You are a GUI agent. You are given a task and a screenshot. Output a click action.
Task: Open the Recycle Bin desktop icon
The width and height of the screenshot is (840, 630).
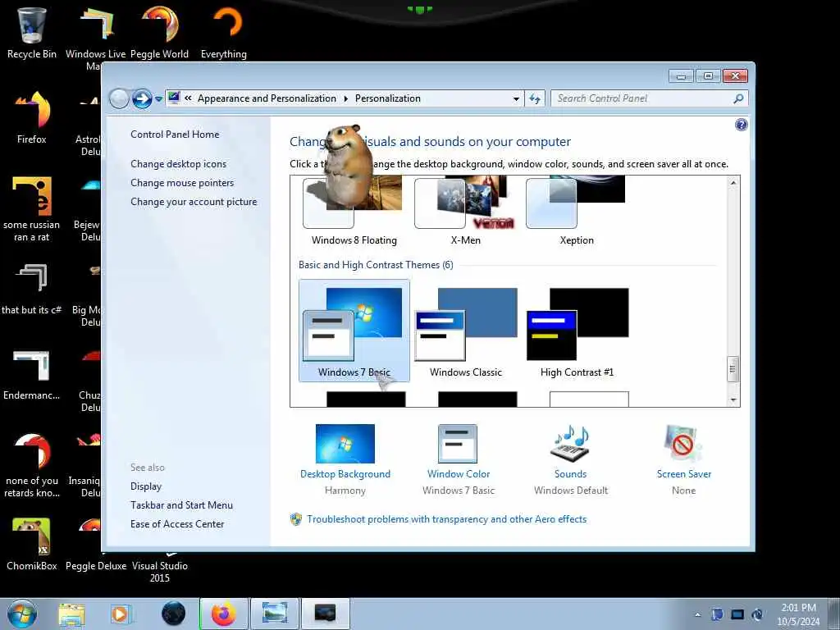click(32, 33)
